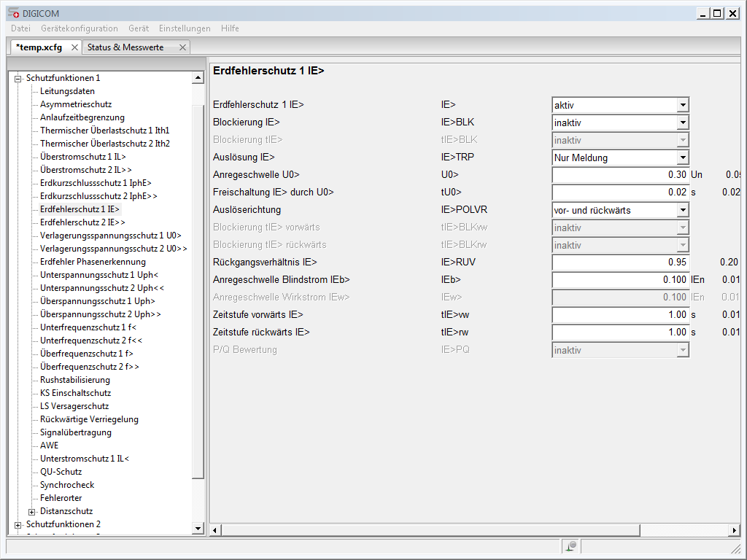Click the magnifier icon in the status bar

(x=571, y=545)
